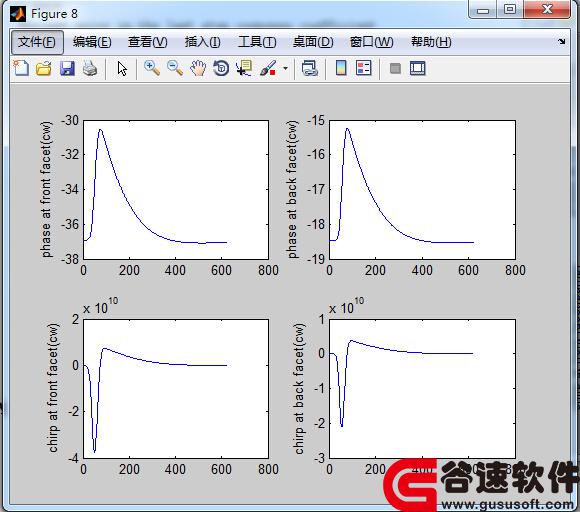Maximize the Figure 8 window
The image size is (580, 512).
click(x=510, y=10)
